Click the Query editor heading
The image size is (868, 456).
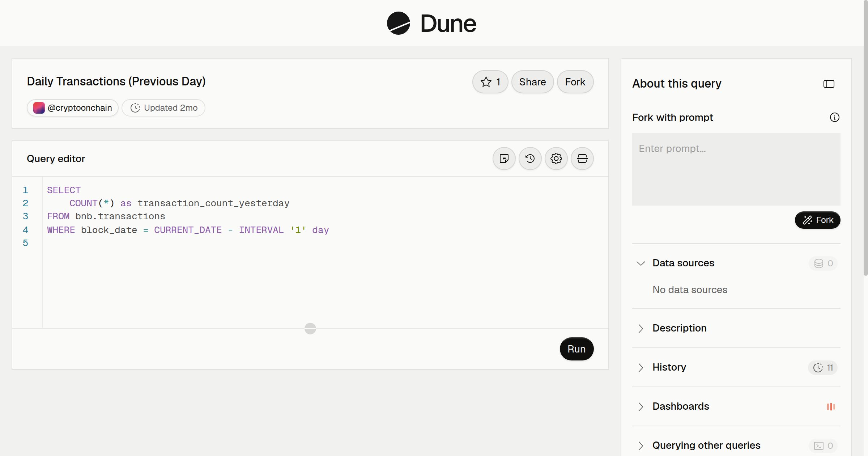point(56,159)
